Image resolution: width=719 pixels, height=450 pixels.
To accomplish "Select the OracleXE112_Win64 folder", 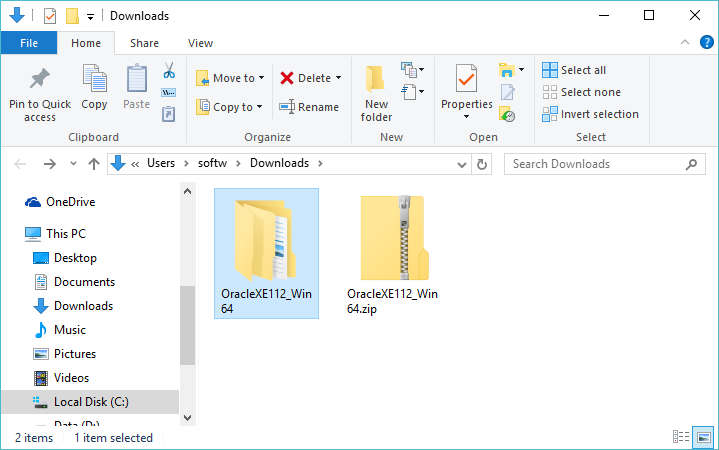I will 266,253.
